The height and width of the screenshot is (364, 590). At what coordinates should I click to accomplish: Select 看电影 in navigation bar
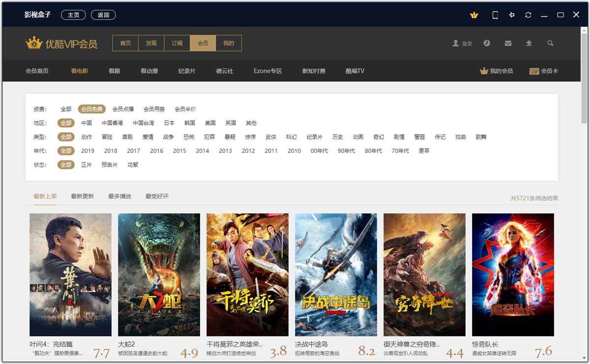[80, 71]
